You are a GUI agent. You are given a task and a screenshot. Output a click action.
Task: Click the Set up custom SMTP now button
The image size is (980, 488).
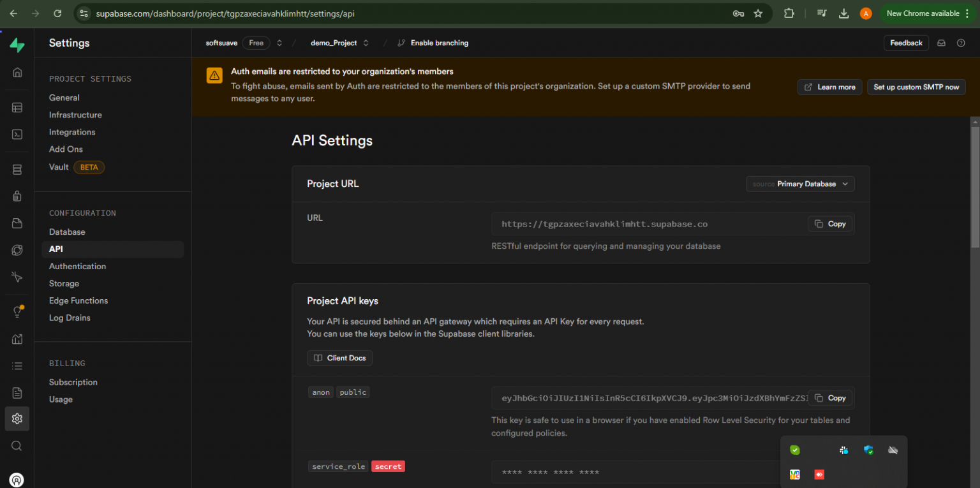coord(916,87)
